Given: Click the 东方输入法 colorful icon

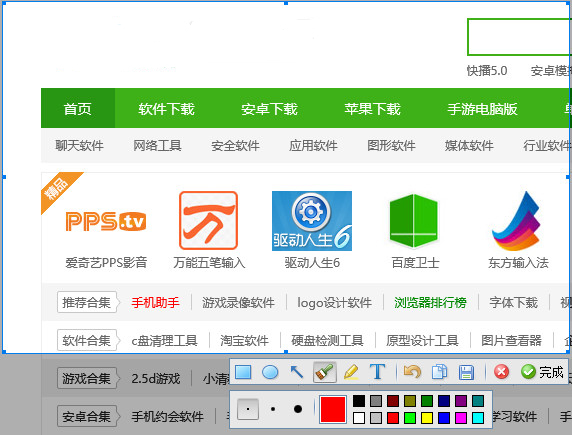Looking at the screenshot, I should pyautogui.click(x=516, y=221).
